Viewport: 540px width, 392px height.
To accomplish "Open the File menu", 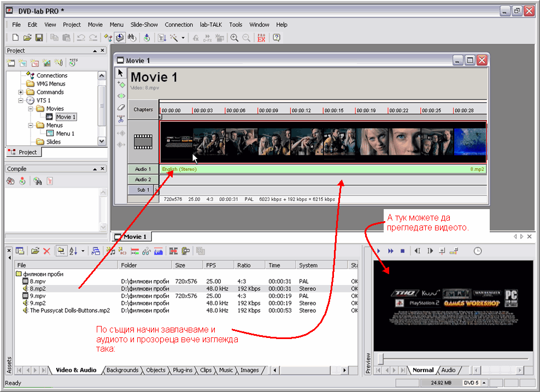I will tap(16, 25).
